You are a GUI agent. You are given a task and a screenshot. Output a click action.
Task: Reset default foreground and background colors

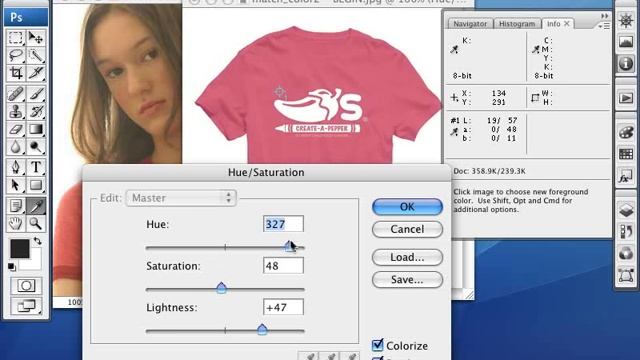click(12, 267)
